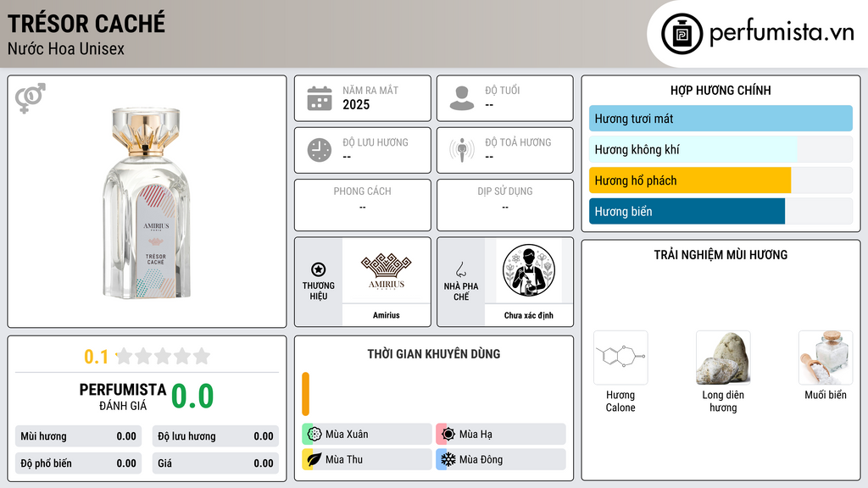Select the Hương biển accord bar
868x488 pixels.
pyautogui.click(x=721, y=211)
